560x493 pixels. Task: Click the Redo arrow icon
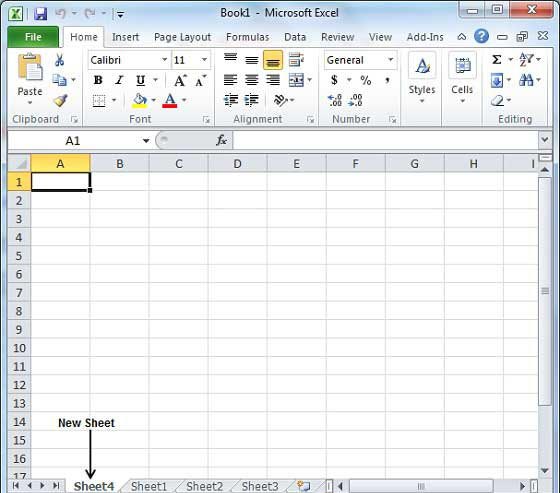pyautogui.click(x=89, y=14)
